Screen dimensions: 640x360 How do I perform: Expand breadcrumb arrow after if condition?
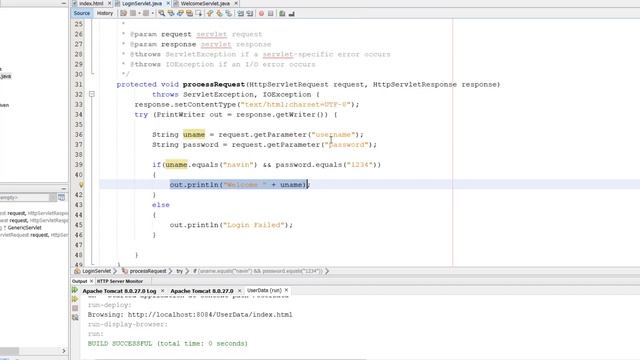(x=327, y=271)
